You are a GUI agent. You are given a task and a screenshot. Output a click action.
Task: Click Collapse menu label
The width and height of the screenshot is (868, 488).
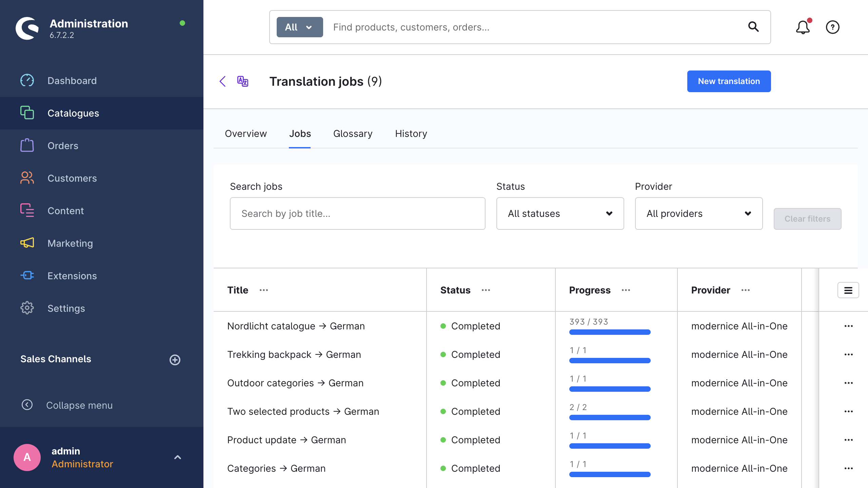pos(79,405)
